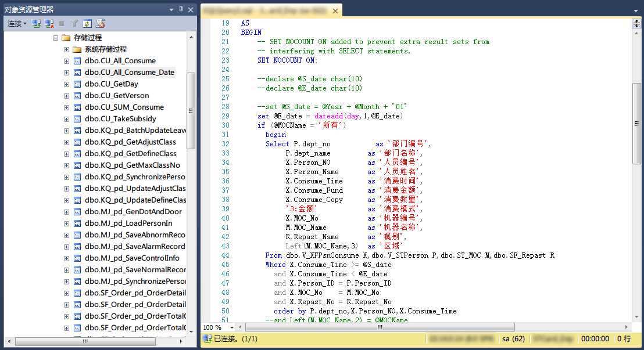The width and height of the screenshot is (644, 350).
Task: Click procedure icon of dbo.KQ_pd_BatchUpdateLeav
Action: coord(77,131)
